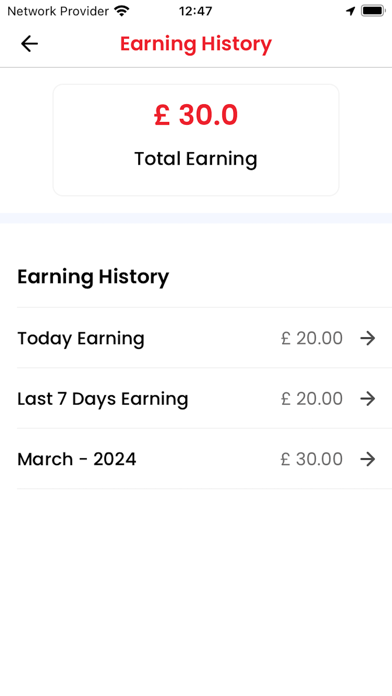Tap the £ 20.00 Today Earning amount

click(x=312, y=339)
